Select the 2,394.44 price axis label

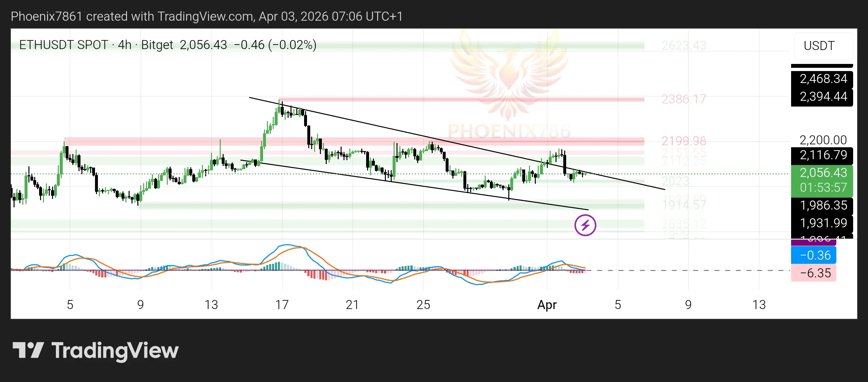(823, 97)
